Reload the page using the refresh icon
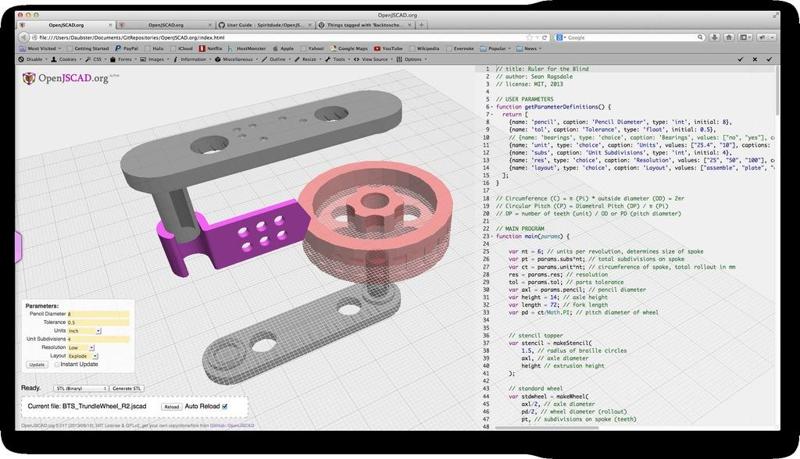Viewport: 800px width, 459px height. (545, 37)
